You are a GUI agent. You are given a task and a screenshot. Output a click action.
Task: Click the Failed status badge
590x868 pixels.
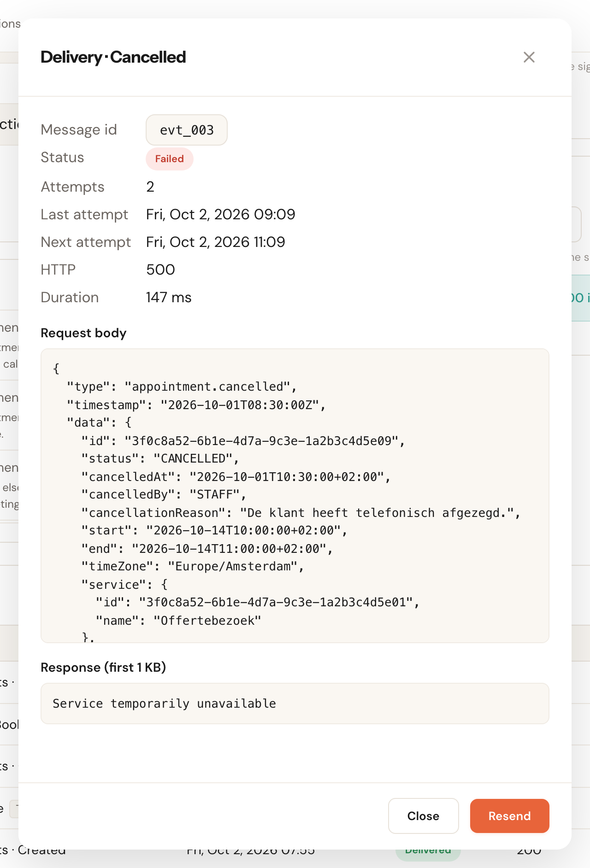pyautogui.click(x=170, y=159)
